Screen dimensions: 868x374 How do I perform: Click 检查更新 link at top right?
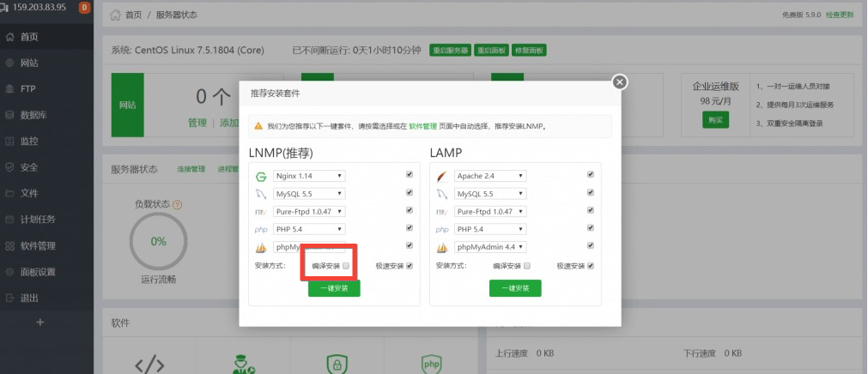coord(839,15)
